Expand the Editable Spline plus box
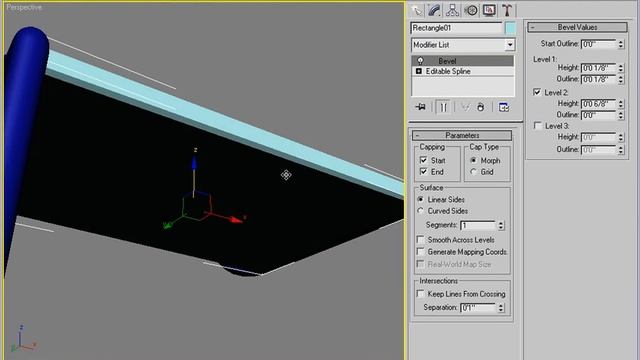Image resolution: width=640 pixels, height=360 pixels. [x=418, y=71]
